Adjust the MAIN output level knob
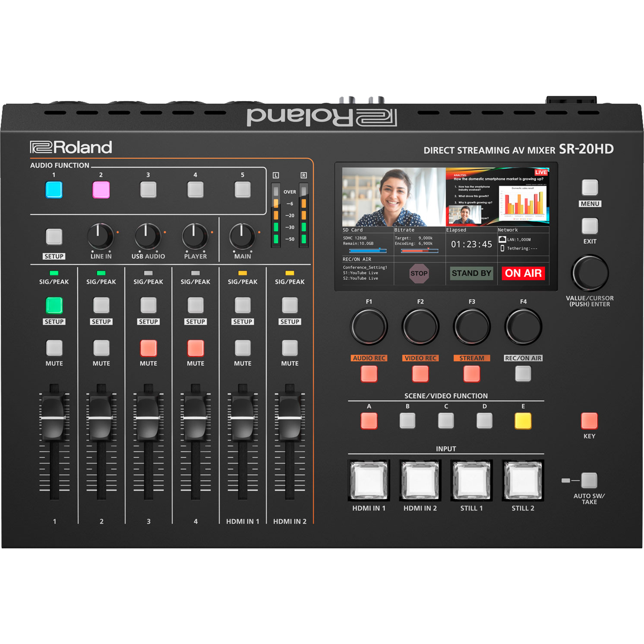Screen dimensions: 644x644 pyautogui.click(x=242, y=236)
